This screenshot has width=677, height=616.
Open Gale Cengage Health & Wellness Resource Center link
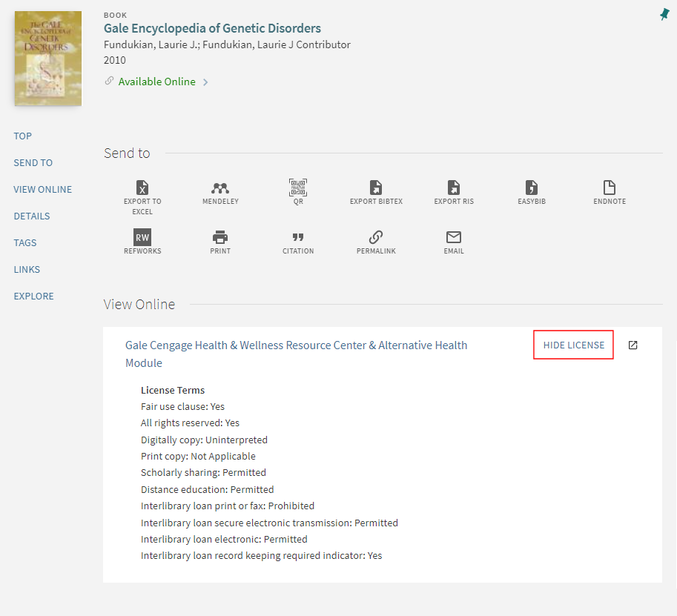(x=296, y=354)
